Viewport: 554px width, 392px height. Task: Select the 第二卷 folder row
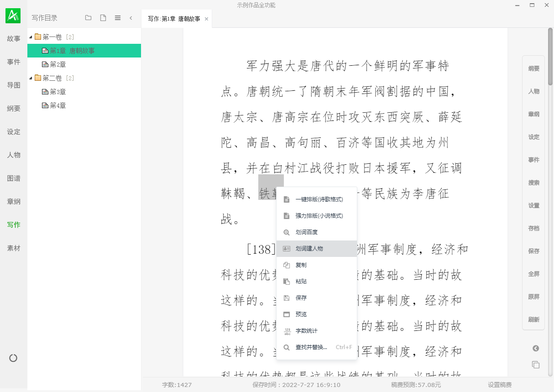(84, 78)
